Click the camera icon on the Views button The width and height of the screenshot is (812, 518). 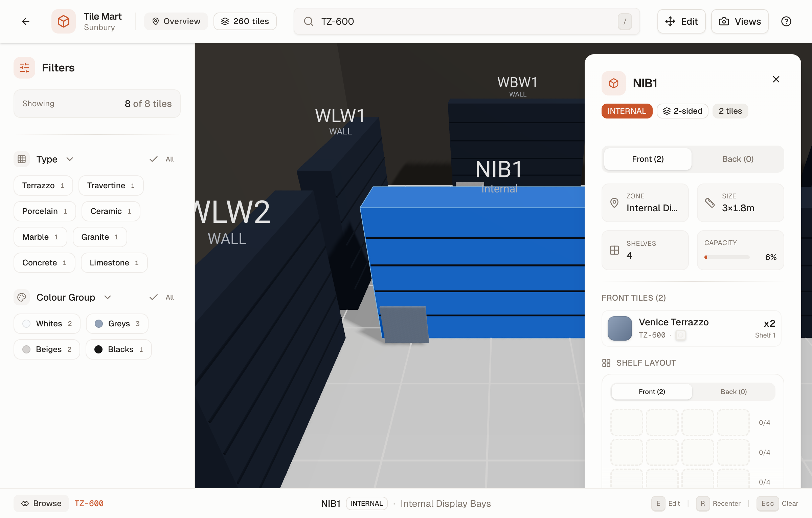723,21
